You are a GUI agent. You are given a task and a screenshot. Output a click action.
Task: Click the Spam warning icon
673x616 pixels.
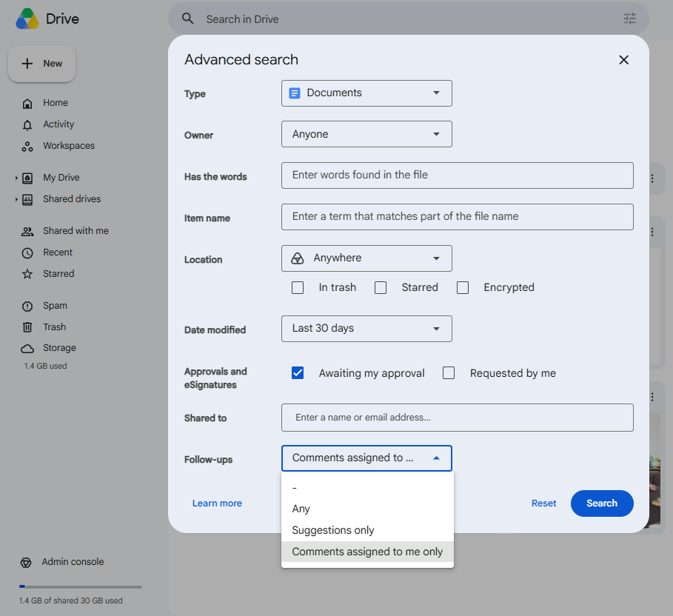[x=27, y=306]
